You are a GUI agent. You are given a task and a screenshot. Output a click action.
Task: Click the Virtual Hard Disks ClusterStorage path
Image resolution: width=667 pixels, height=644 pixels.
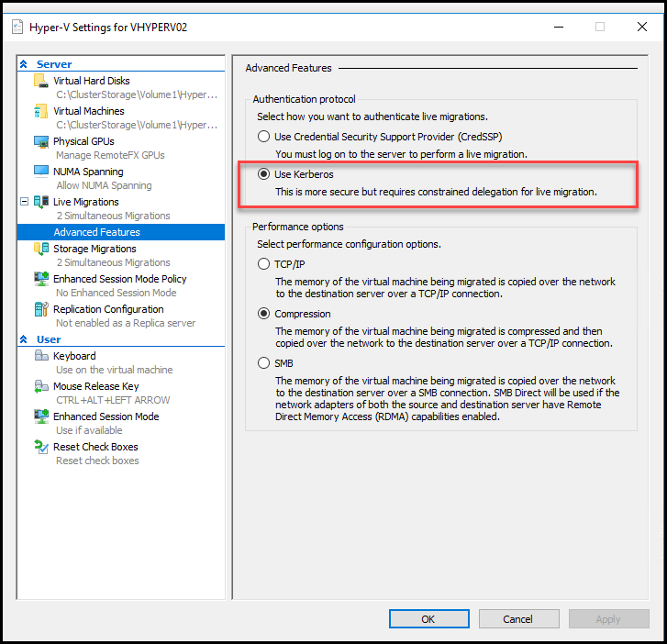[137, 94]
